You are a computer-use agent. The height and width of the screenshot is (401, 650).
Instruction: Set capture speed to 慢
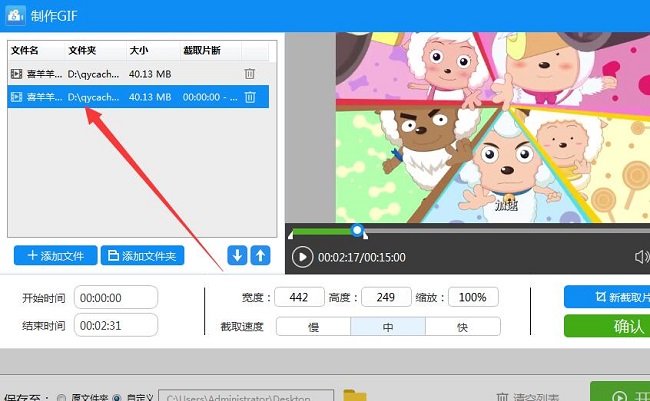[313, 327]
